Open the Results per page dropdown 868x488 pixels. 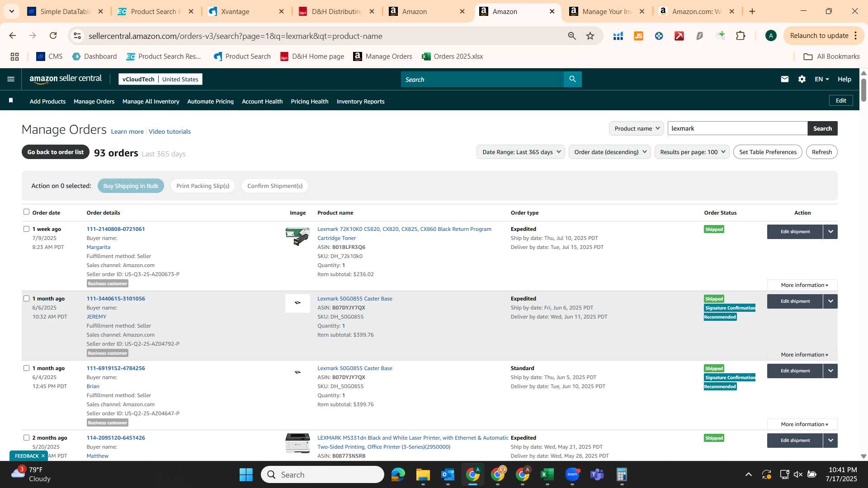[692, 152]
